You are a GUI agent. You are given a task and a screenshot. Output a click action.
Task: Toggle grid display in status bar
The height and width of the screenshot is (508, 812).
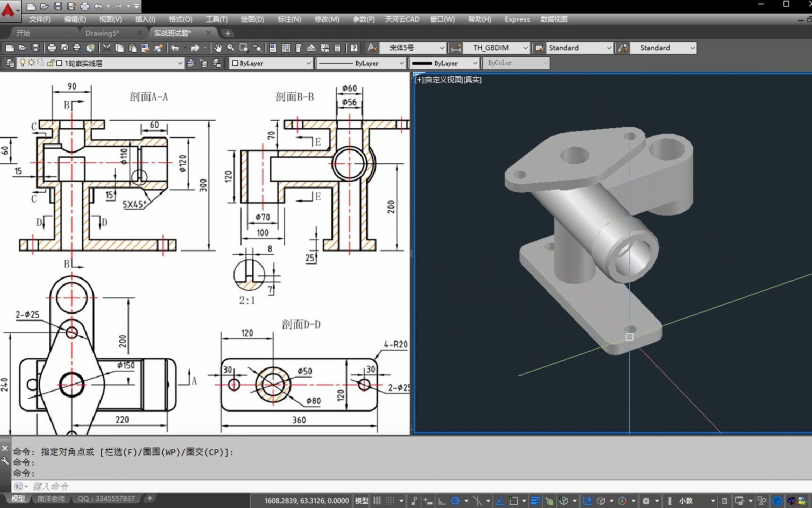[377, 500]
